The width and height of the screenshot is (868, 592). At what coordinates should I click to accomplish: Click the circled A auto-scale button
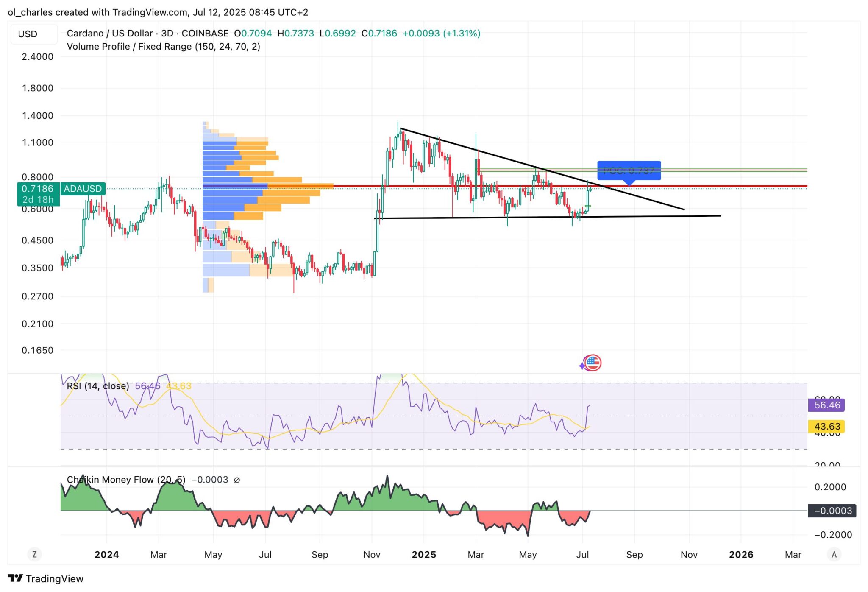(x=834, y=554)
